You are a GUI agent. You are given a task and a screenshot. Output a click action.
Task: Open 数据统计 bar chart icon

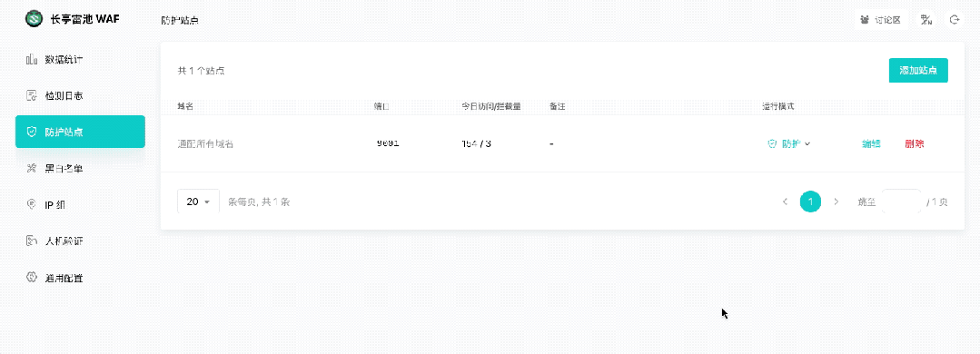[32, 59]
